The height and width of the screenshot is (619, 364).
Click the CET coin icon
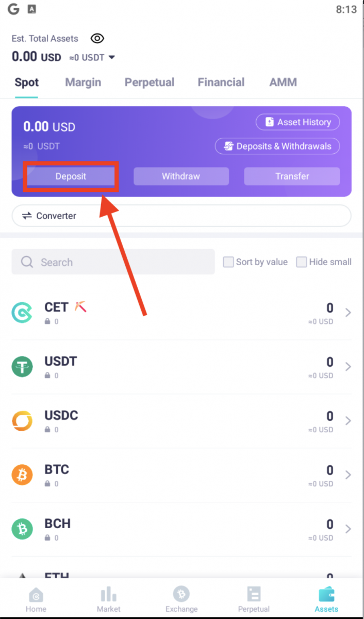pos(22,312)
